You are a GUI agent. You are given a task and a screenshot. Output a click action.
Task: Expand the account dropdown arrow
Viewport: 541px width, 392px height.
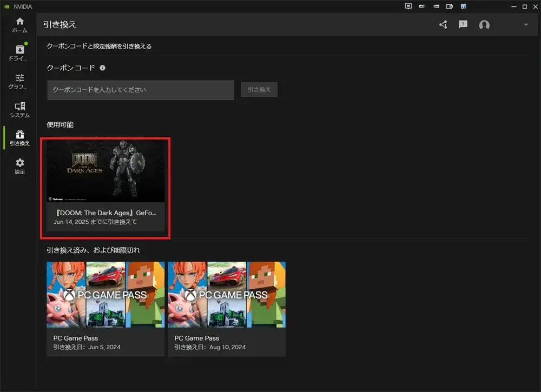point(526,24)
